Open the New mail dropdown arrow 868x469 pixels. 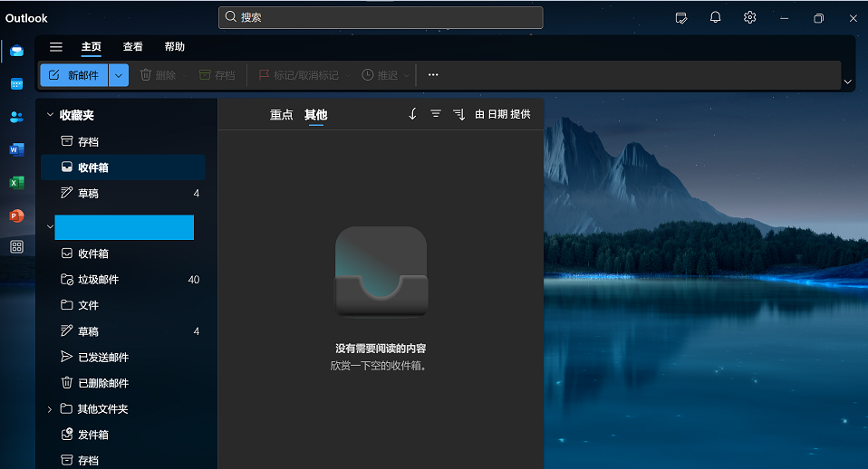(x=119, y=75)
